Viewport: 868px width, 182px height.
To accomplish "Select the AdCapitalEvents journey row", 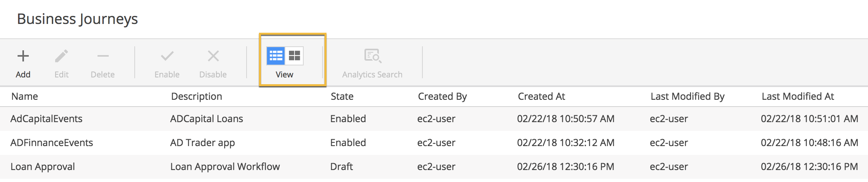I will coord(434,119).
